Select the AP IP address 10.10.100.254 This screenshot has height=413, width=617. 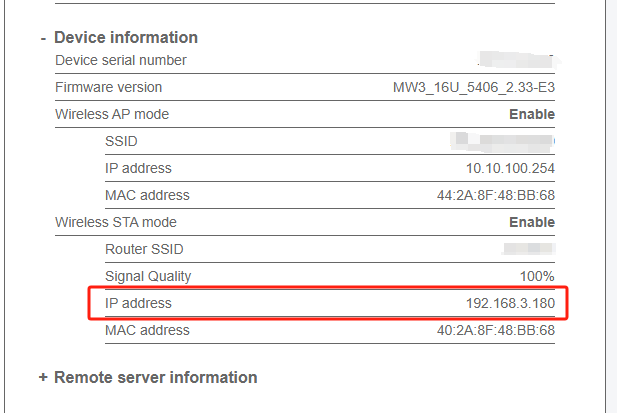click(510, 168)
